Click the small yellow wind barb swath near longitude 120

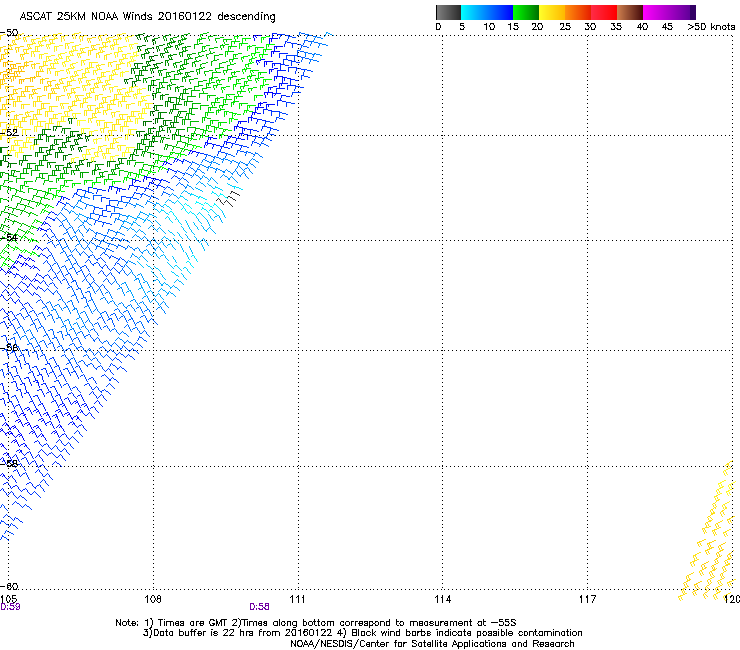pos(709,533)
